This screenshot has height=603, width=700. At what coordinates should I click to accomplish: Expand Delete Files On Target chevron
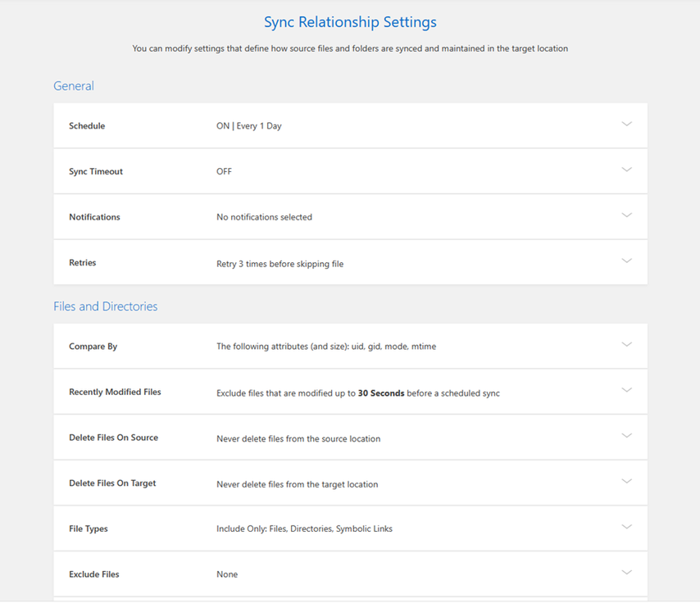pos(626,482)
